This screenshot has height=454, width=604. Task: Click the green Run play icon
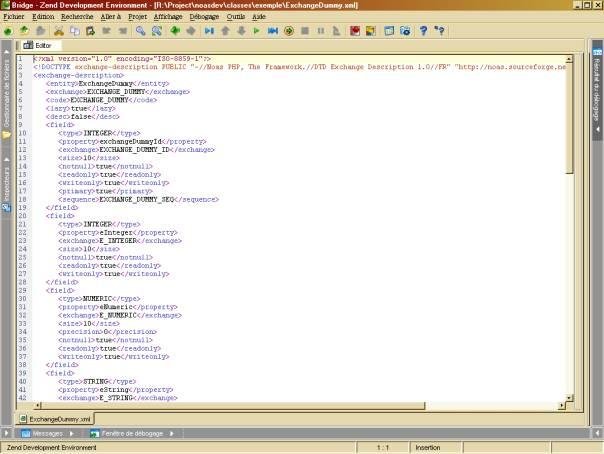pyautogui.click(x=257, y=31)
